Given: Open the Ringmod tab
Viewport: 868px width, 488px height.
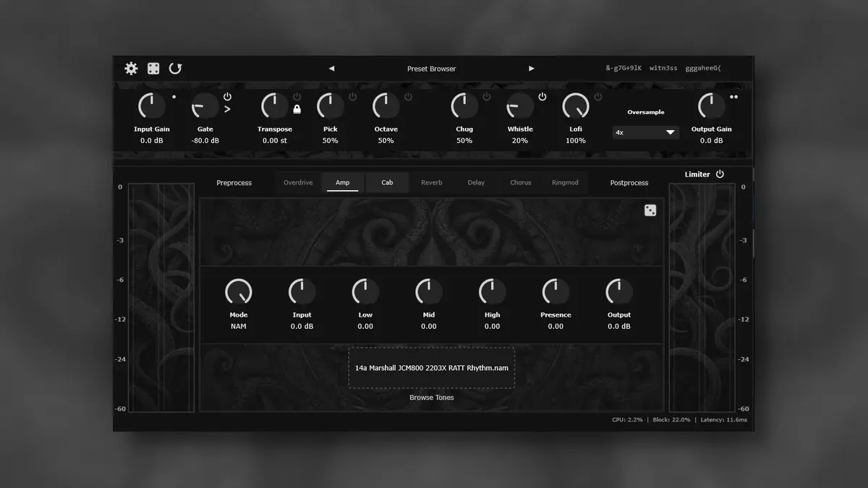Looking at the screenshot, I should (565, 182).
